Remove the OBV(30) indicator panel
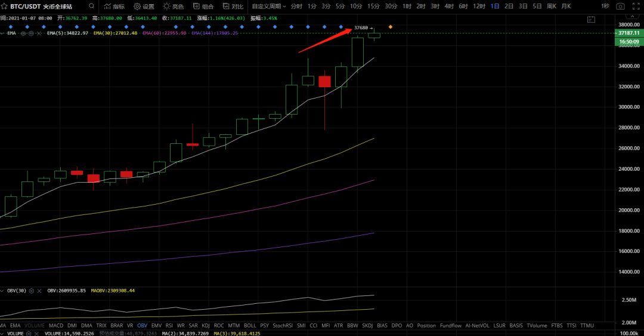The height and width of the screenshot is (336, 644). tap(39, 291)
